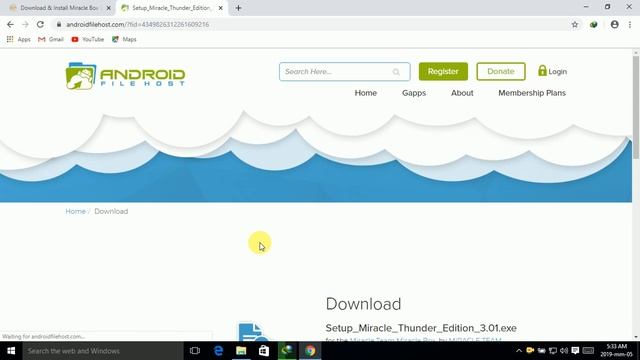This screenshot has width=640, height=360.
Task: Open File Explorer from taskbar
Action: coord(241,351)
